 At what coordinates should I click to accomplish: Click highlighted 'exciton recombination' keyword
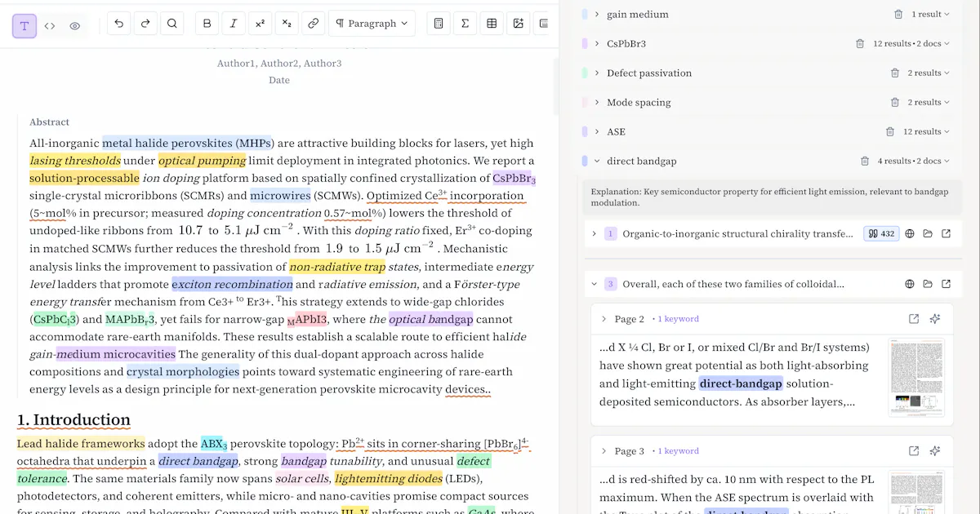point(232,285)
